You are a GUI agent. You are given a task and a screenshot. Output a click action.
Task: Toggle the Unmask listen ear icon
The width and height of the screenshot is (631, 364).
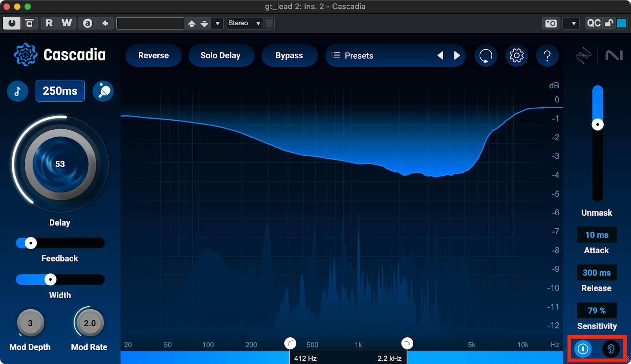pyautogui.click(x=611, y=349)
